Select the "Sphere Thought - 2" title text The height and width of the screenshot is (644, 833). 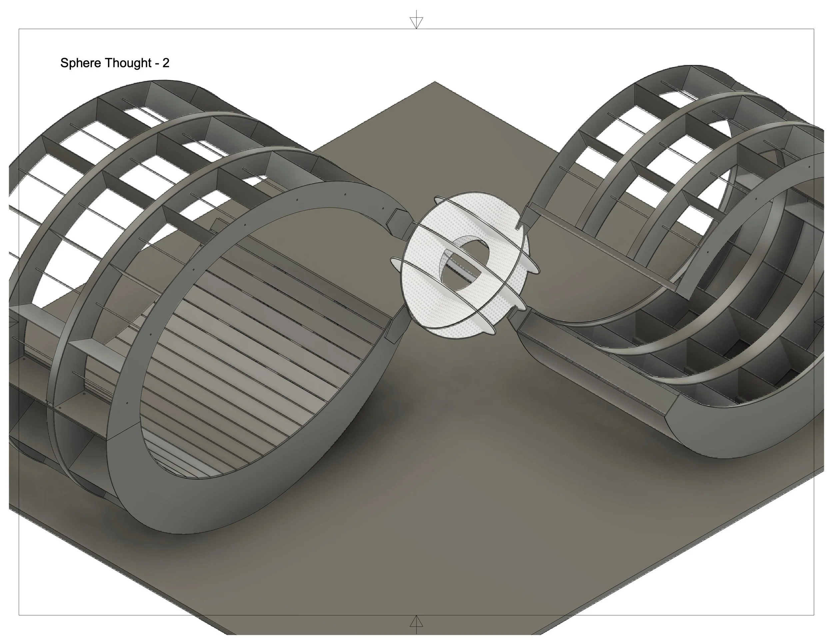[x=115, y=63]
